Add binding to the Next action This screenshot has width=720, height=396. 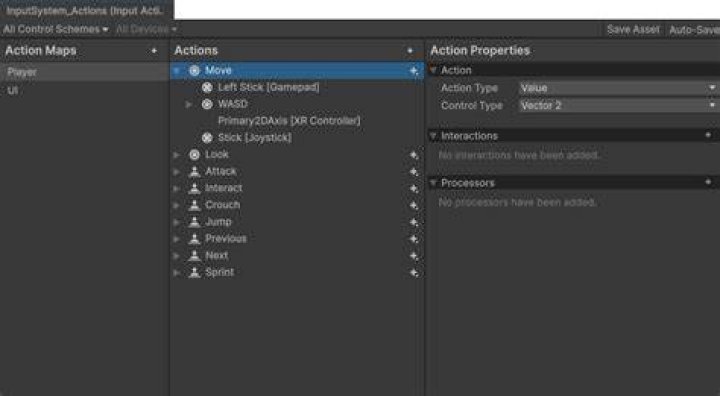click(x=414, y=256)
